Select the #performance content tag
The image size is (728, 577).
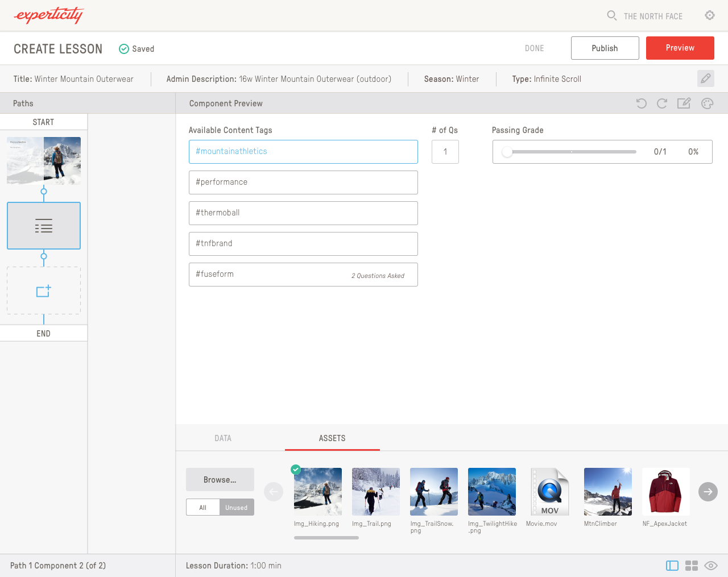[x=303, y=182]
